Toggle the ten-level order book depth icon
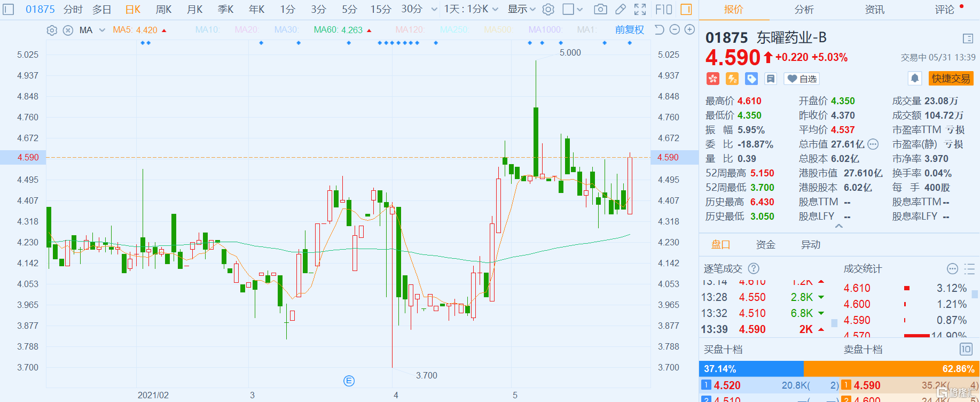This screenshot has width=980, height=402. tap(966, 349)
